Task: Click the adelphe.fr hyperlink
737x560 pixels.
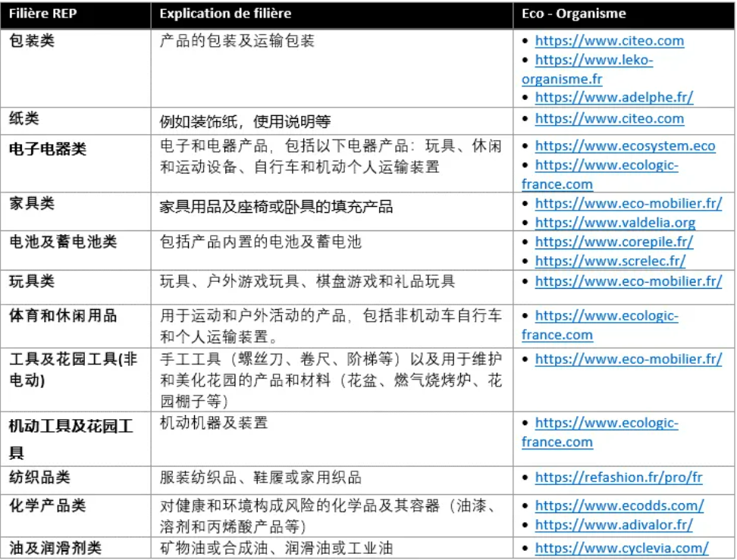Action: click(613, 97)
